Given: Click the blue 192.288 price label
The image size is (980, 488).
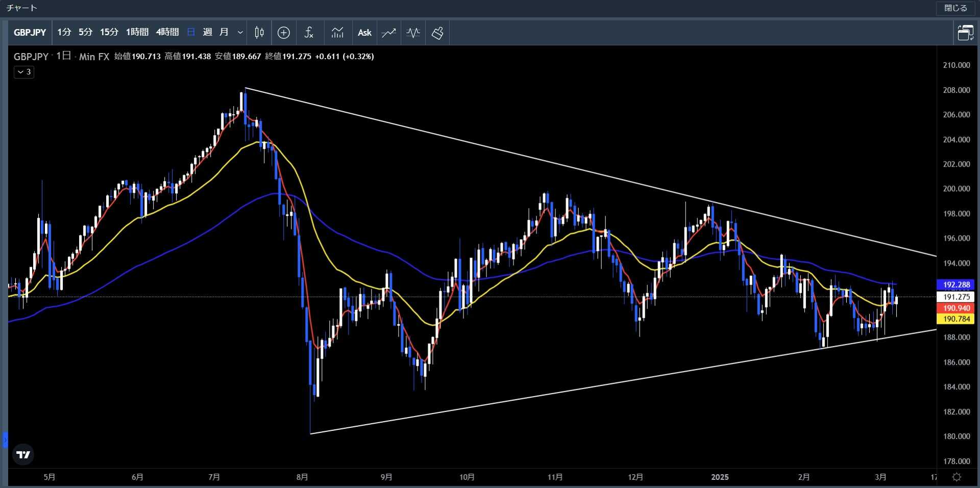Looking at the screenshot, I should tap(956, 285).
